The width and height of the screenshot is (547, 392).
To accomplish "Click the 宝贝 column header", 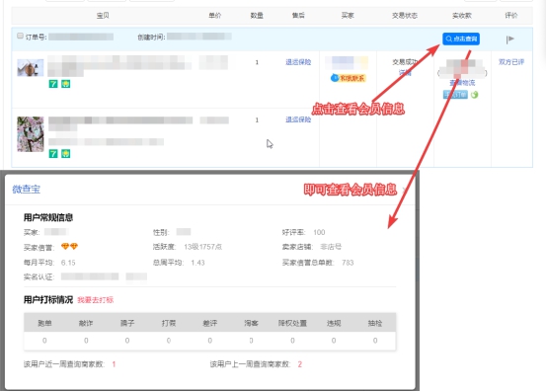I will pos(103,16).
